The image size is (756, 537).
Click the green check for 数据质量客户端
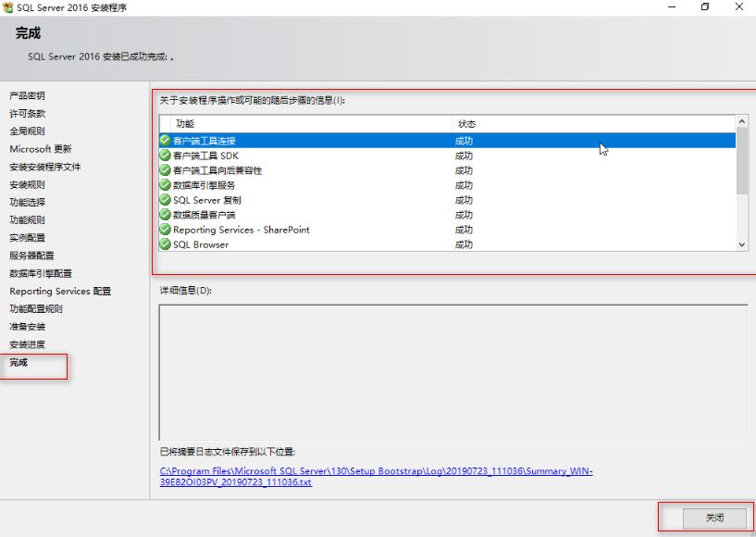click(166, 214)
